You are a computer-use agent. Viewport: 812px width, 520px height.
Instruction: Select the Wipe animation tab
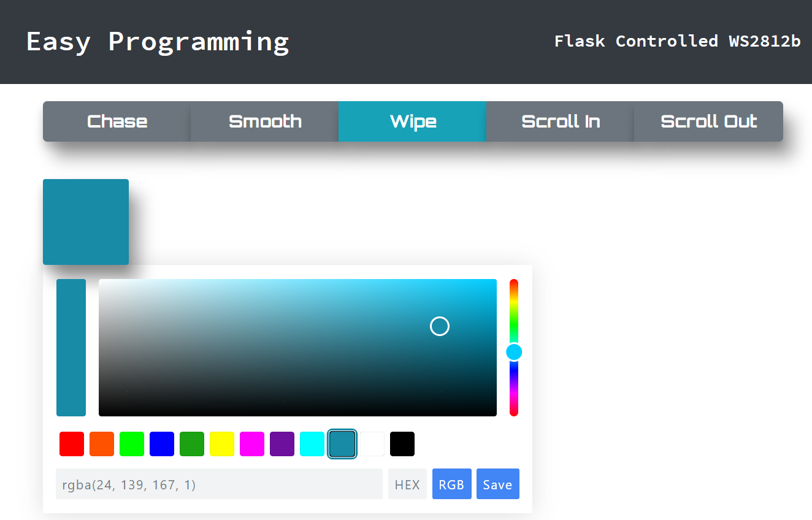coord(413,121)
